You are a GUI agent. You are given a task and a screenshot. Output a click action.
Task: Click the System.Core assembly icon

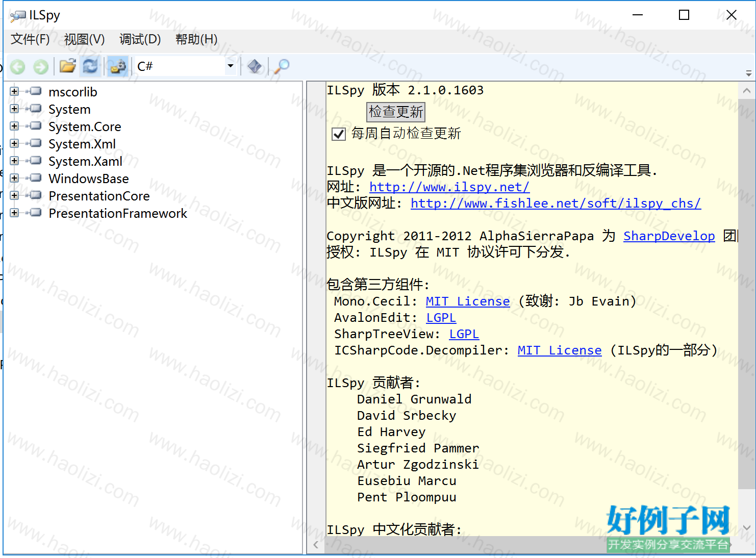34,126
